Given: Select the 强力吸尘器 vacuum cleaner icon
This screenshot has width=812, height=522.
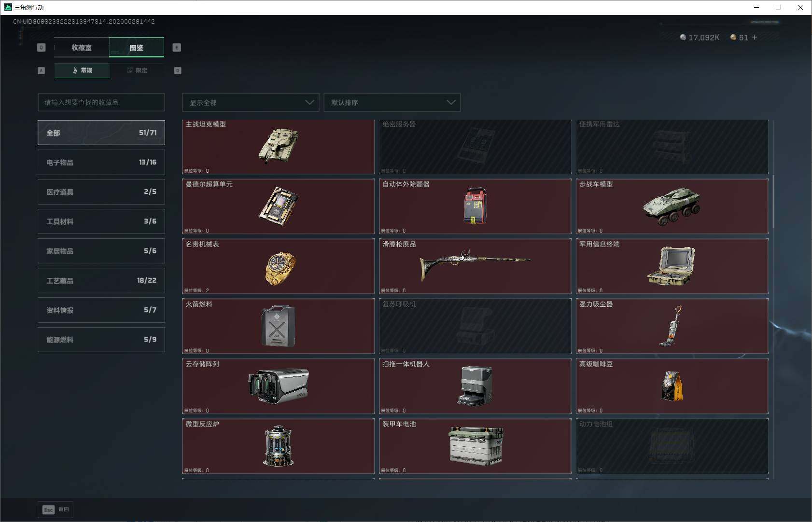Looking at the screenshot, I should pyautogui.click(x=672, y=326).
